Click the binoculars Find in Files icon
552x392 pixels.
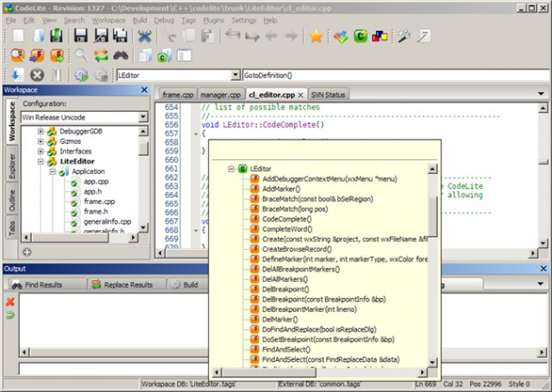(x=121, y=55)
